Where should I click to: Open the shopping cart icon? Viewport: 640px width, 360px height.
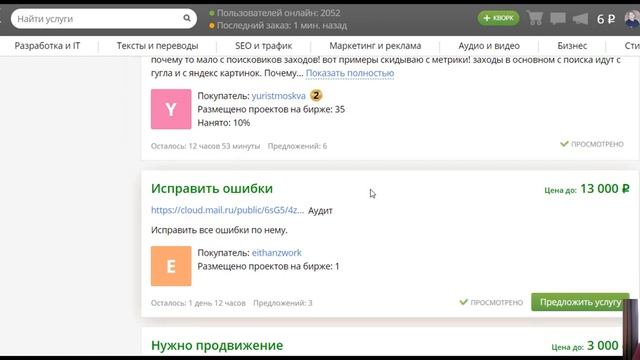535,18
